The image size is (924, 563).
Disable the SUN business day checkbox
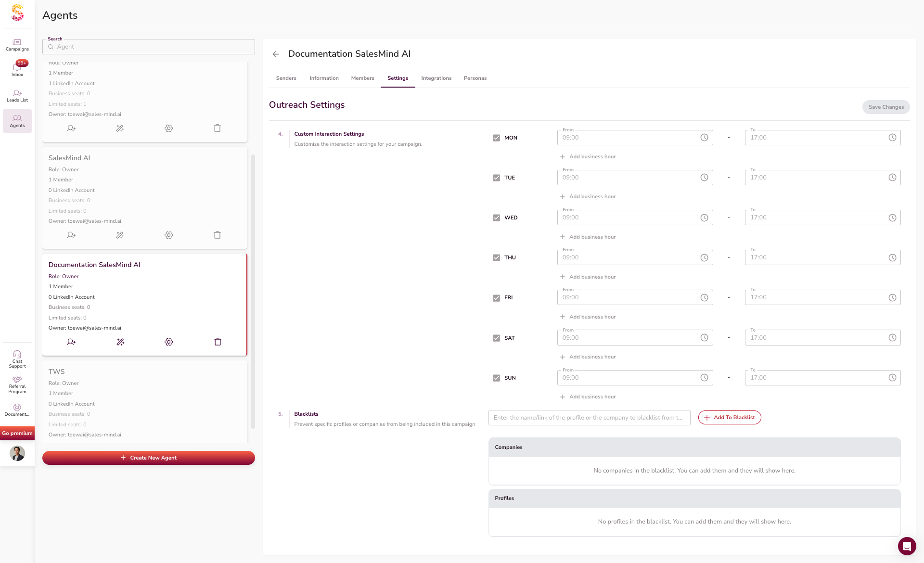pos(496,378)
